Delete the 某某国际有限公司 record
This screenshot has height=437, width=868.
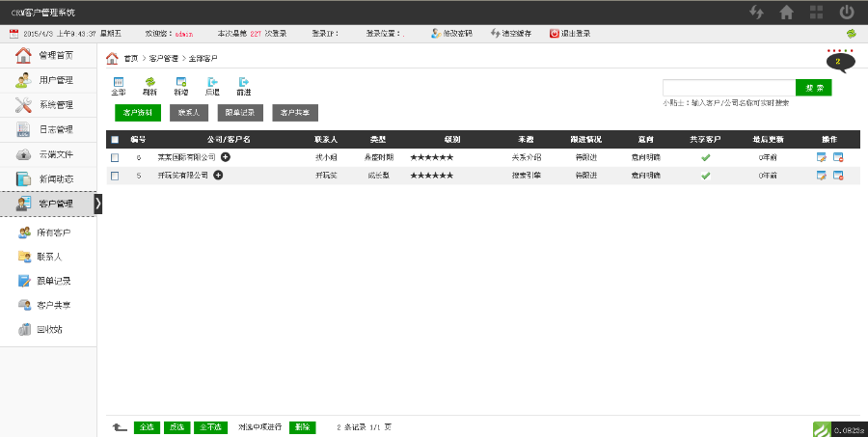(838, 157)
